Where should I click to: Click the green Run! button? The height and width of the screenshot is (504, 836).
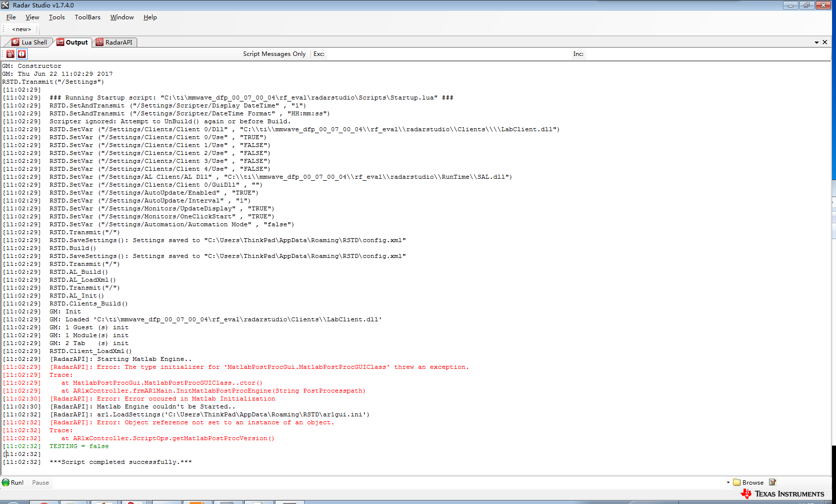click(x=13, y=482)
